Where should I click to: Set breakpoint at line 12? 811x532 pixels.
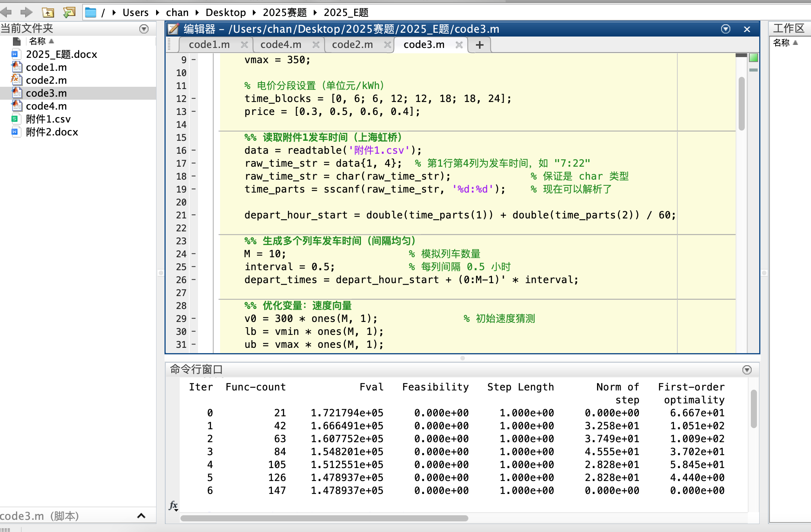coord(193,99)
